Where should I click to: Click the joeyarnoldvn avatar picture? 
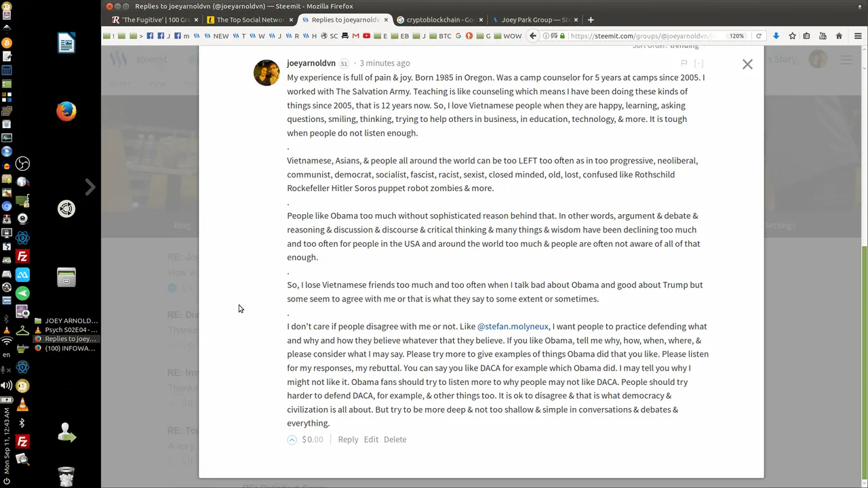pos(267,73)
